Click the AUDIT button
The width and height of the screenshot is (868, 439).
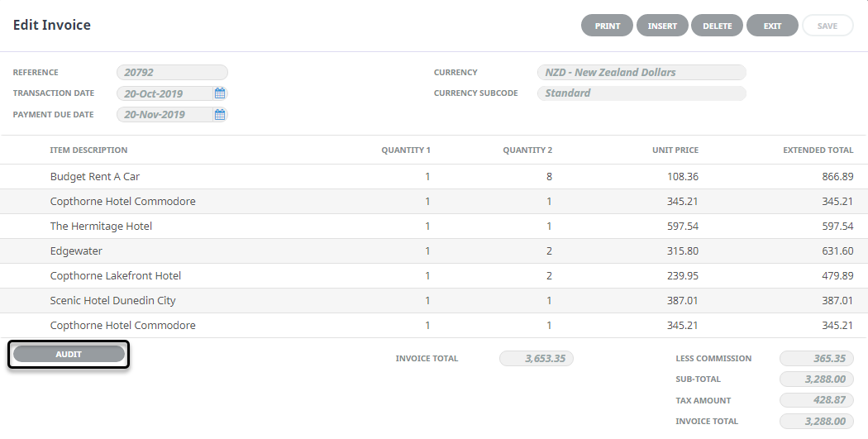[69, 355]
